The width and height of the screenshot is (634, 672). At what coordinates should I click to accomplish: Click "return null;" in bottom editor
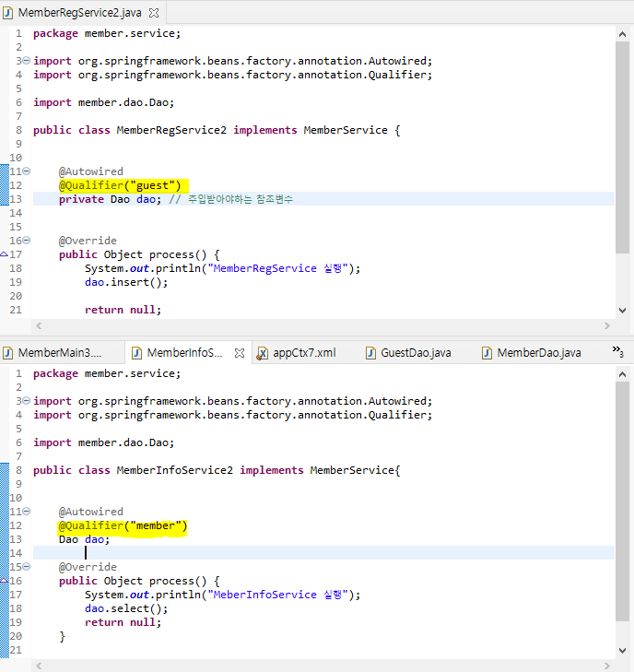(123, 622)
